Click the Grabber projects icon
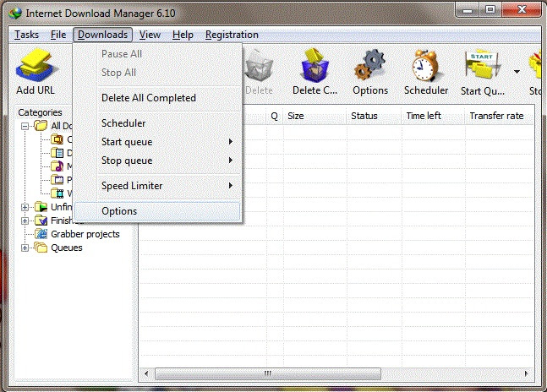The width and height of the screenshot is (547, 392). pos(41,234)
